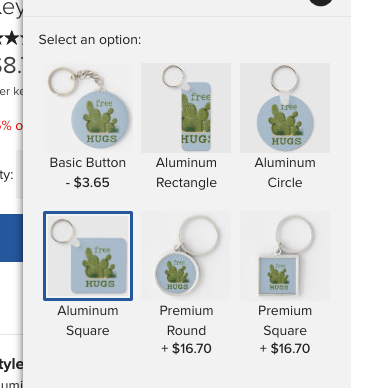Click the "- $3.65" price under Basic Button
Image resolution: width=371 pixels, height=388 pixels.
[x=88, y=183]
